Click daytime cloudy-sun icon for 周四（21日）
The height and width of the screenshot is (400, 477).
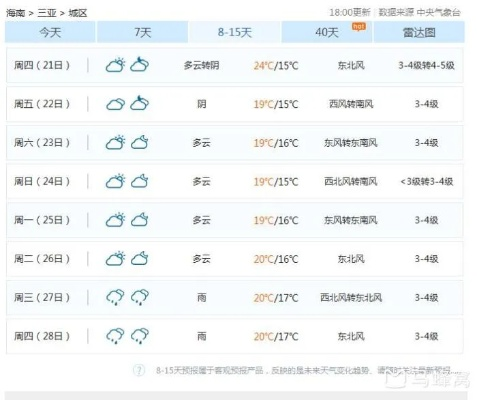click(x=115, y=65)
